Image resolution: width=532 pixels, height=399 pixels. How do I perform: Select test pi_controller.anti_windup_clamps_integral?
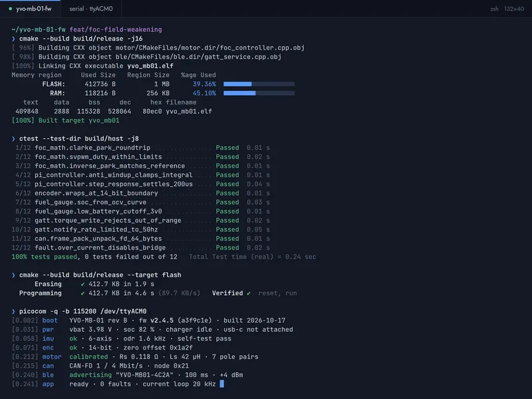113,175
